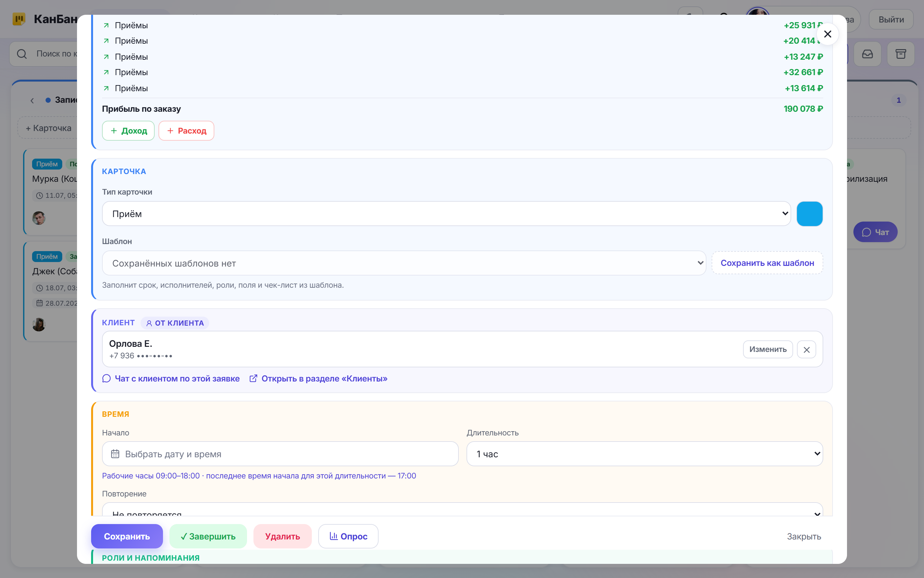Close the card modal with X
The image size is (924, 578).
pyautogui.click(x=827, y=34)
